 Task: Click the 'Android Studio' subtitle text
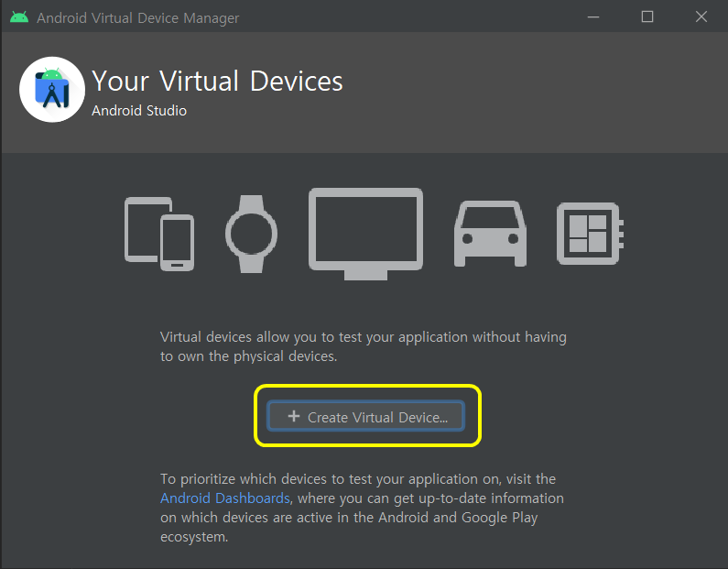pos(139,111)
